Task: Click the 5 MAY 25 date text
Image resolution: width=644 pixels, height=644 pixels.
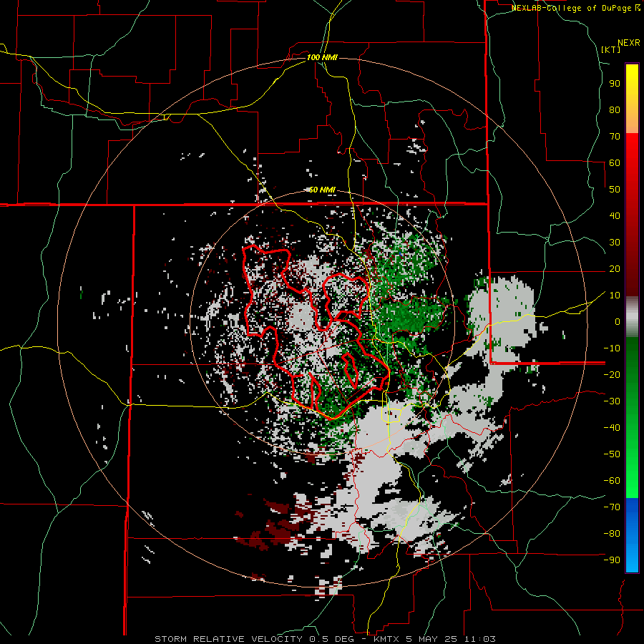Action: (433, 639)
